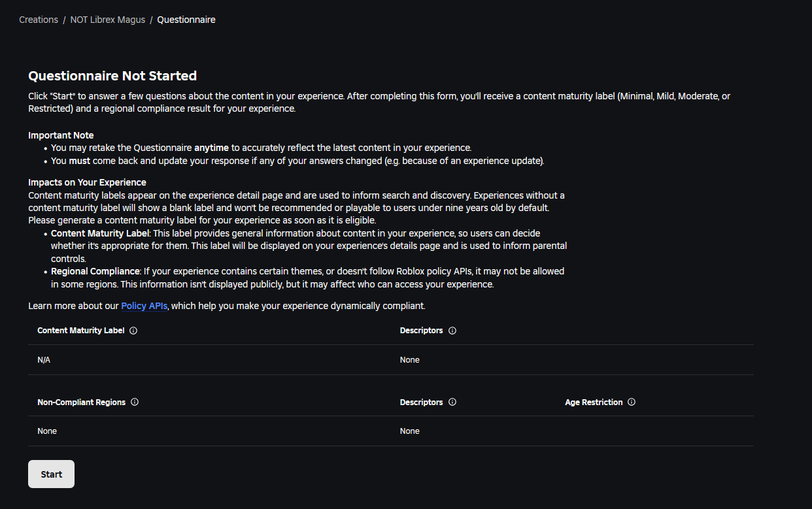Click the Impacts on Your Experience subheading
Image resolution: width=812 pixels, height=509 pixels.
87,182
